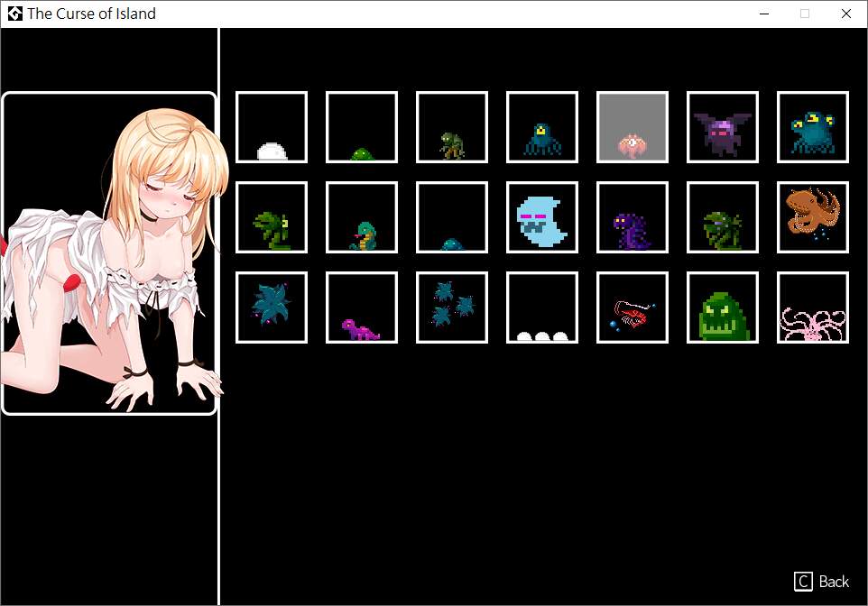Close The Curse of Island window
This screenshot has height=606, width=868.
[x=845, y=14]
